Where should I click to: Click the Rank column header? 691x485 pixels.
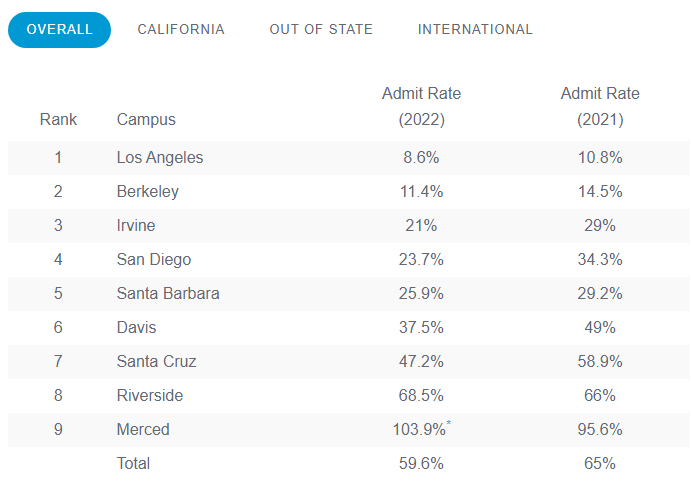(58, 120)
